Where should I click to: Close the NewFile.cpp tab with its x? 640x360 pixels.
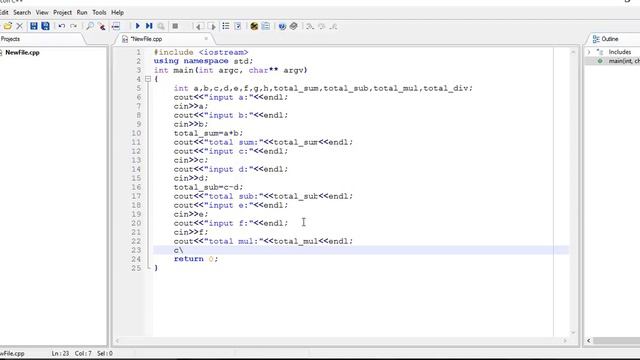click(206, 38)
